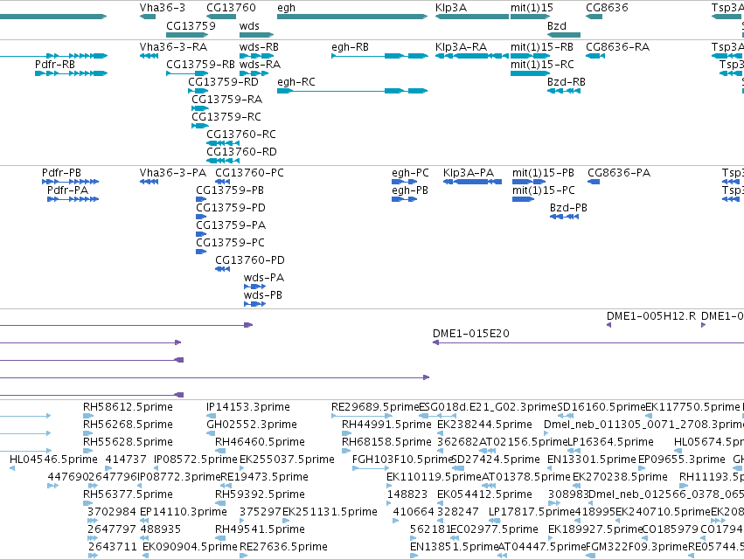Select the Pdfr-RB transcript glyph
Image resolution: width=744 pixels, height=560 pixels.
point(72,73)
